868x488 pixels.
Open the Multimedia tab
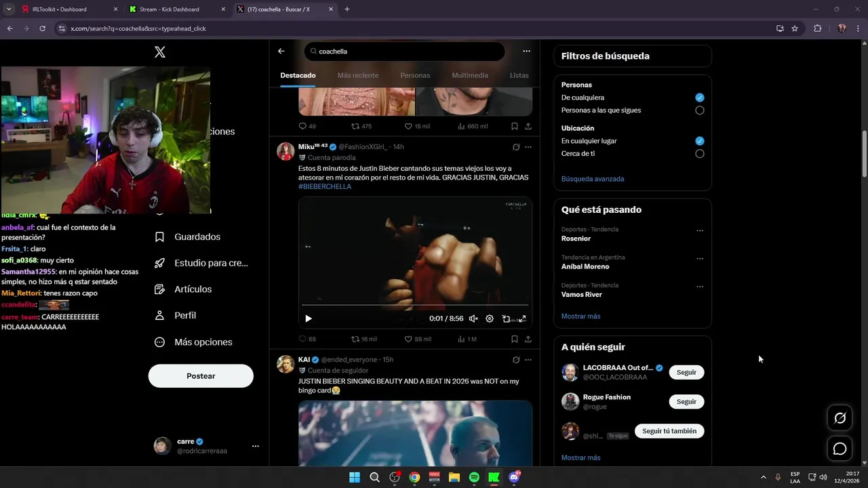tap(470, 75)
